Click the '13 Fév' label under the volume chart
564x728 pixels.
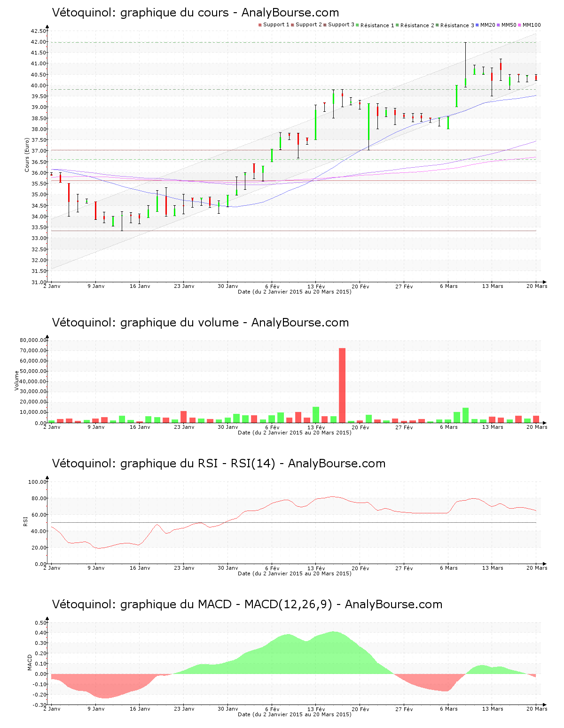[x=316, y=427]
